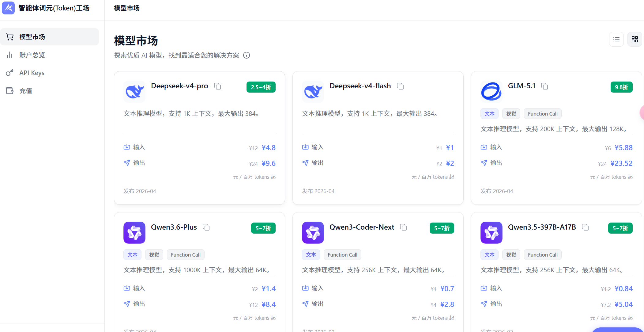Copy the Deepseek-v4-flash model name
Viewport: 644px width, 332px height.
[400, 86]
